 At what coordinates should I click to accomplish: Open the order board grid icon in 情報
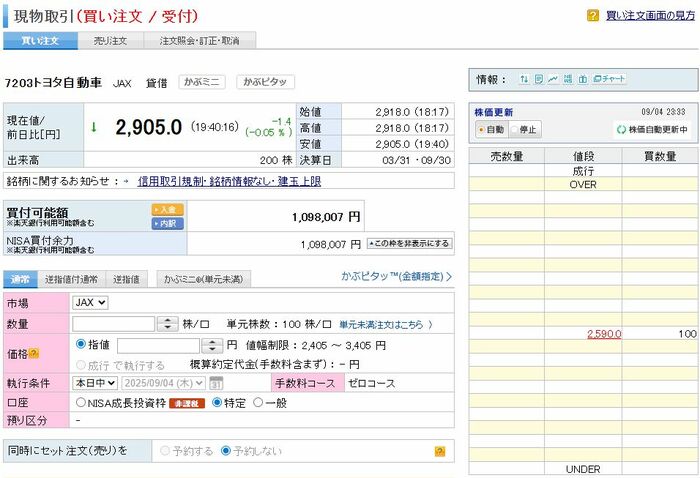pos(568,79)
